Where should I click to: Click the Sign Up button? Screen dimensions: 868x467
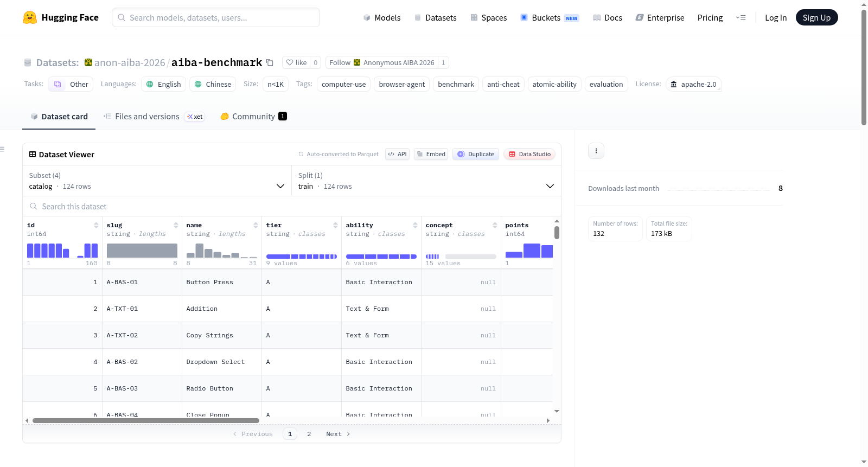tap(816, 17)
